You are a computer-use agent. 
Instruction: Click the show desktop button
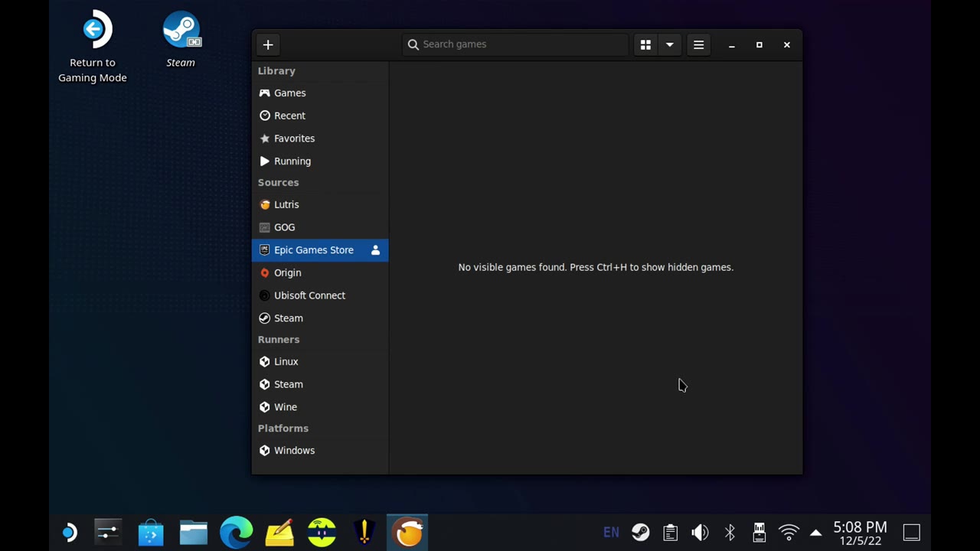point(911,532)
